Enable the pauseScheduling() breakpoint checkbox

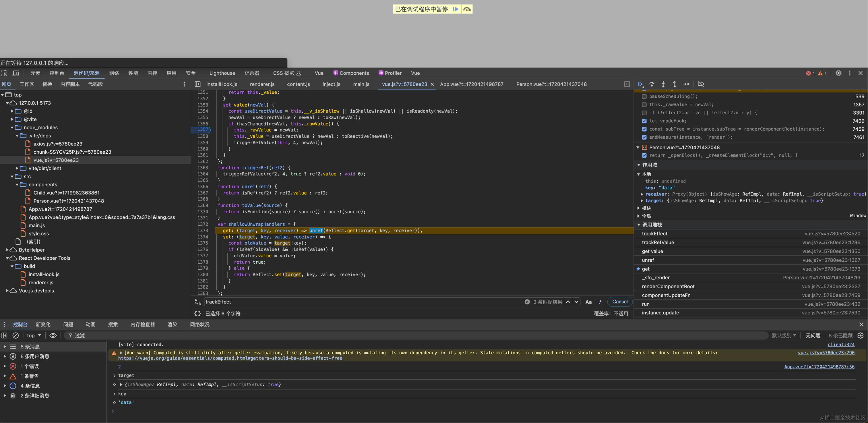pos(644,96)
